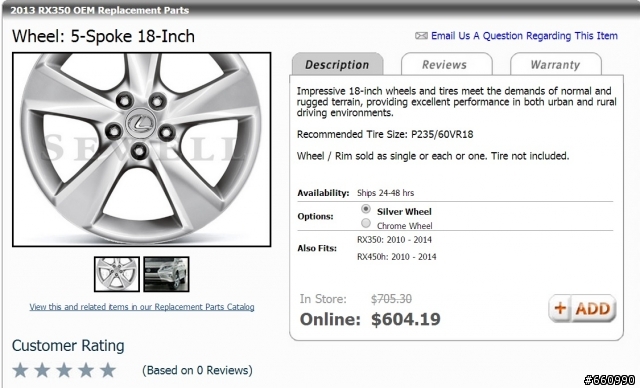Click the Lexus logo on main wheel image
The height and width of the screenshot is (388, 640).
coord(139,124)
